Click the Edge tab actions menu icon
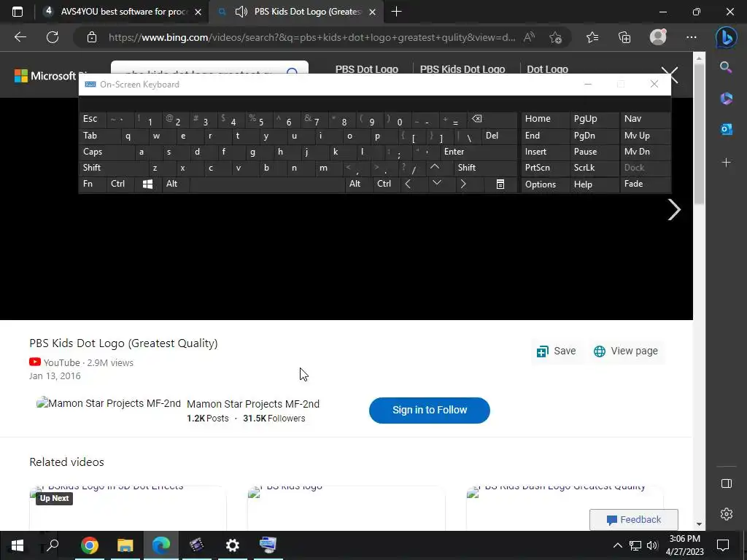The image size is (747, 560). click(18, 12)
